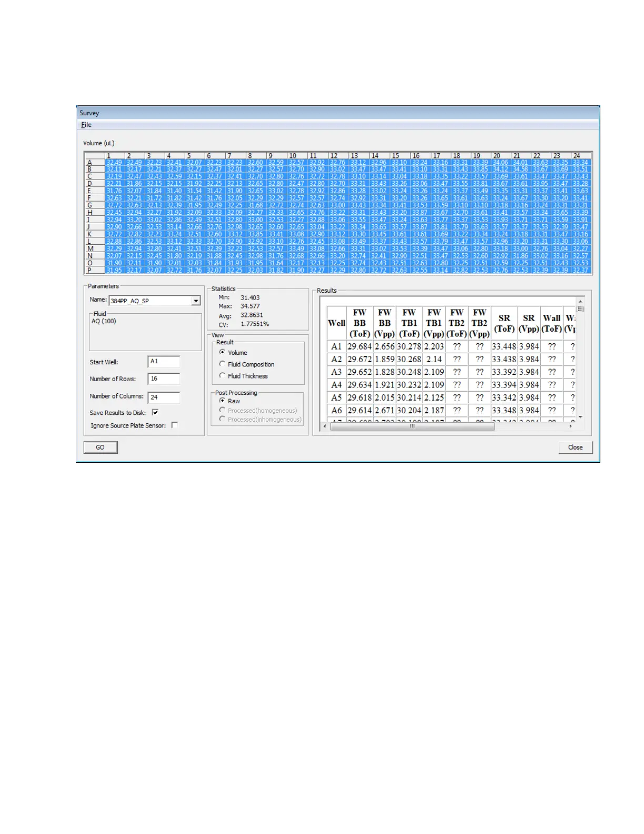Select the Raw post processing option
The image size is (644, 834).
pyautogui.click(x=222, y=401)
